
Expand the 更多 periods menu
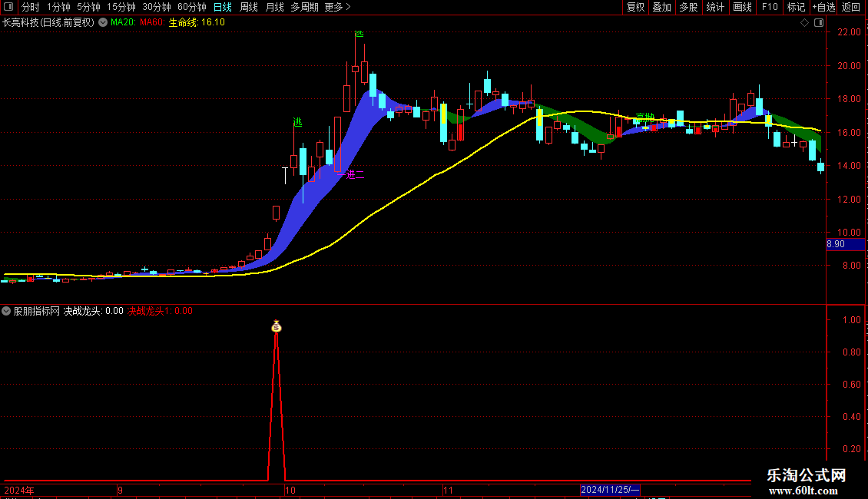[x=338, y=7]
